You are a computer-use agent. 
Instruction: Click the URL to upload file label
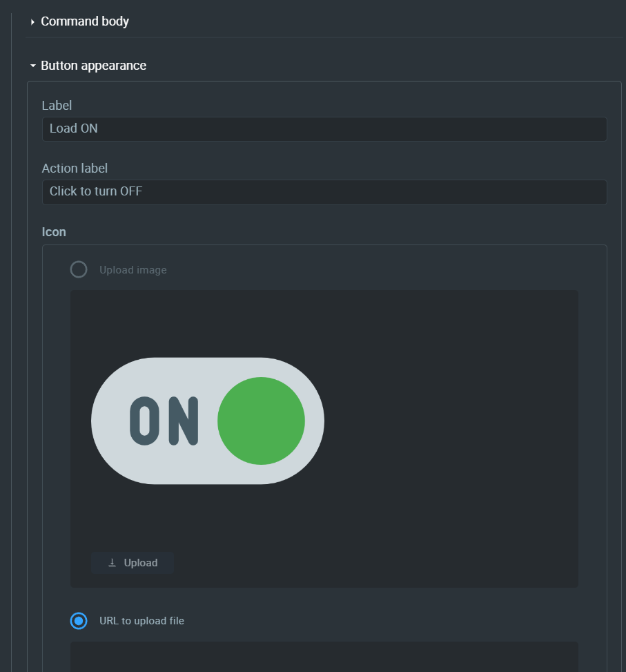(141, 621)
